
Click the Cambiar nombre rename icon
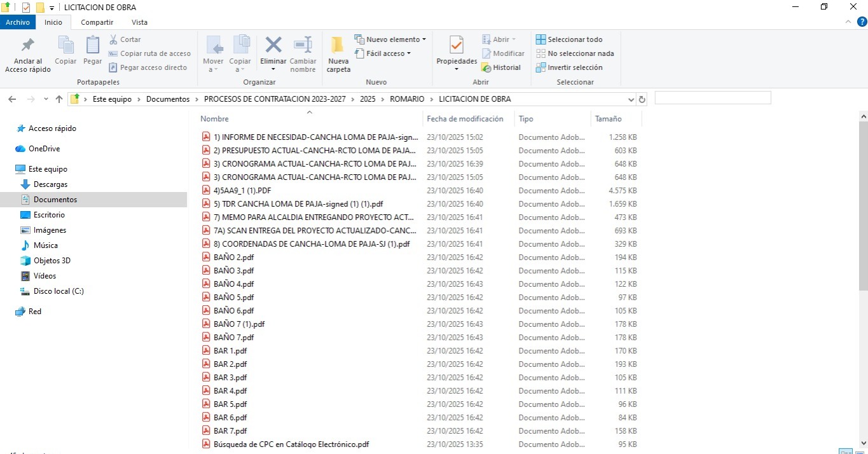(x=303, y=46)
